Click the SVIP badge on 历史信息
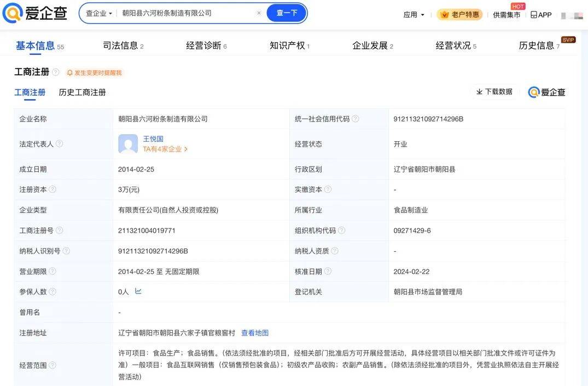Screen dimensions: 588x386 click(568, 39)
